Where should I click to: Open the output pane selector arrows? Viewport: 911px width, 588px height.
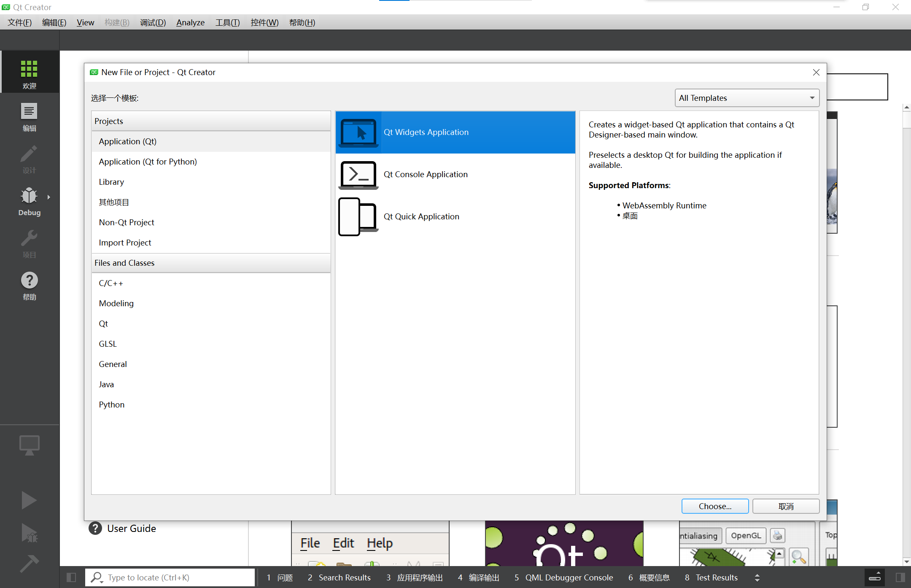pyautogui.click(x=757, y=577)
